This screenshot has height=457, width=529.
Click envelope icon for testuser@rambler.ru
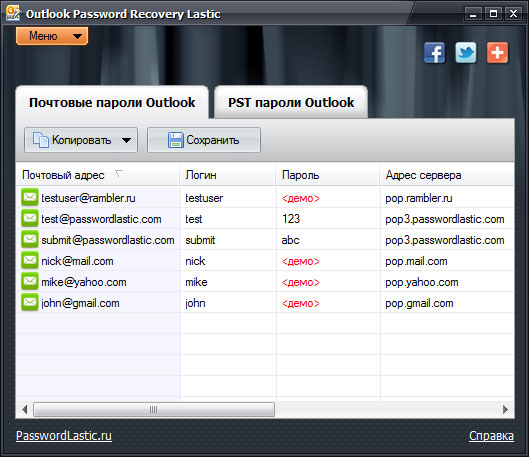pos(30,197)
